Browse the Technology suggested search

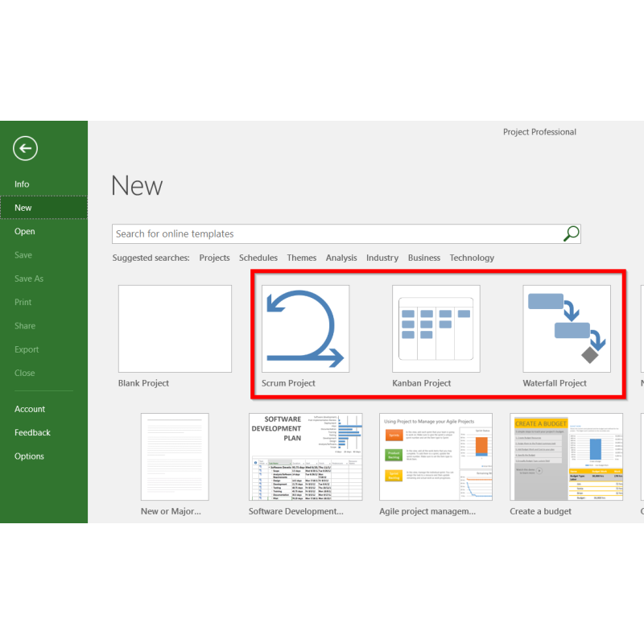pos(472,258)
